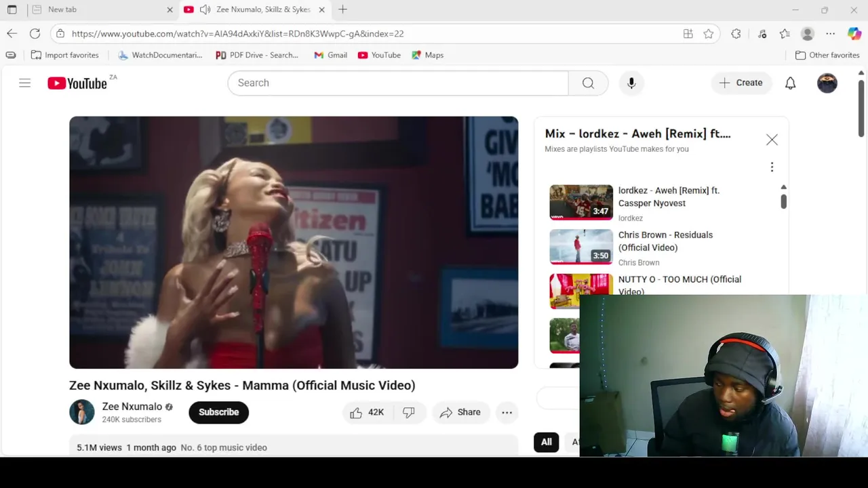
Task: Open the browser favorites list icon
Action: 785,33
